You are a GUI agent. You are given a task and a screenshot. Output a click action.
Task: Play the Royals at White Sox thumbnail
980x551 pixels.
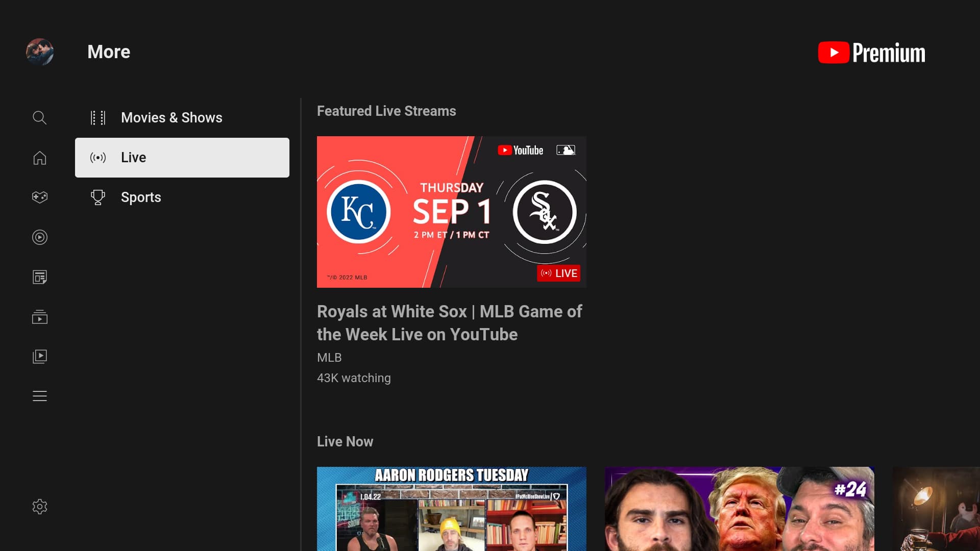pos(451,211)
